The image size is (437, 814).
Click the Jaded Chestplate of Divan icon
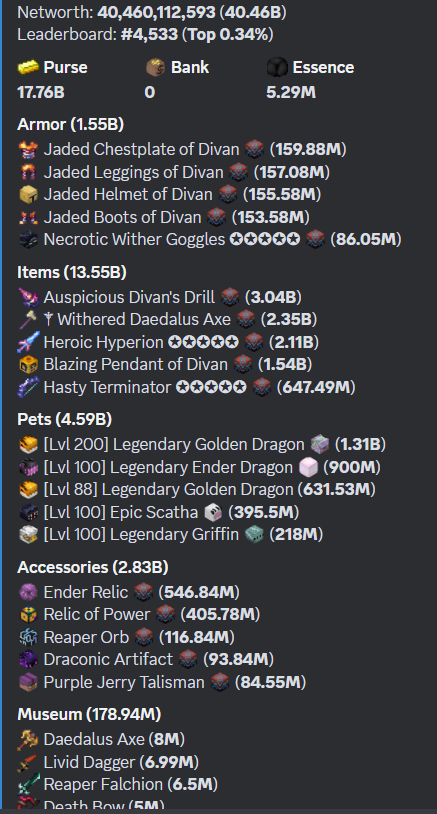(28, 150)
